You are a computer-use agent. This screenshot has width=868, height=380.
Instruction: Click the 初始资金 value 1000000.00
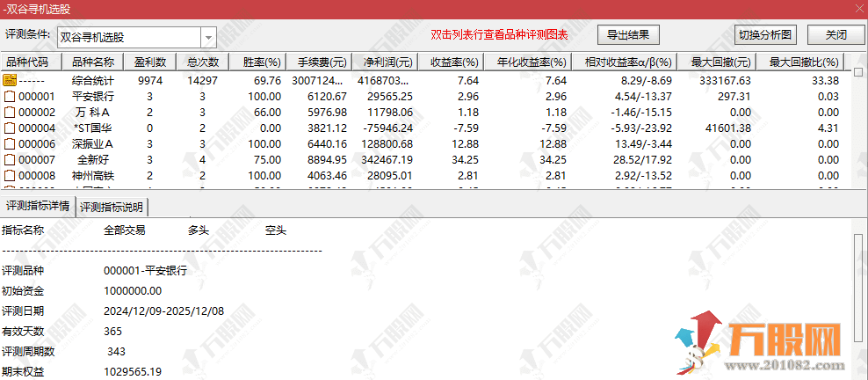(x=133, y=291)
